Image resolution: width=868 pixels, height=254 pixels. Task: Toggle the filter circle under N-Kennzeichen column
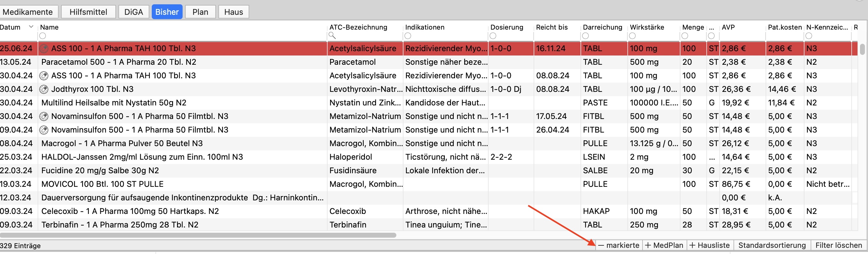pyautogui.click(x=809, y=36)
